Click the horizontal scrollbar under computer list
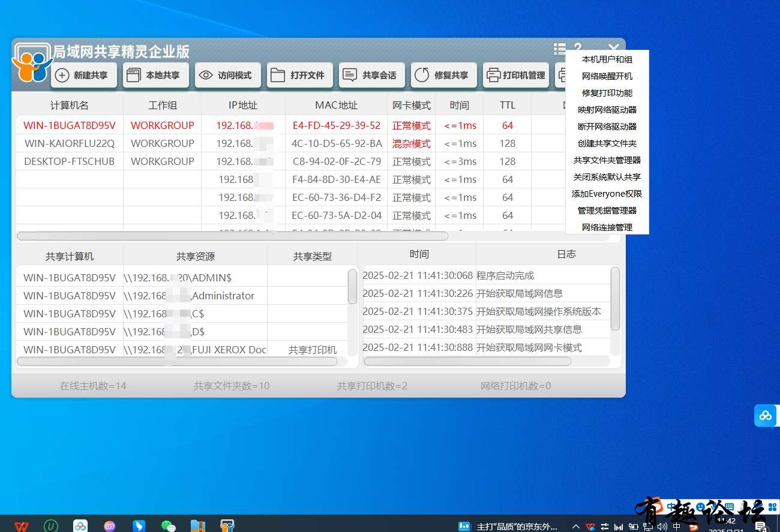 coord(232,236)
